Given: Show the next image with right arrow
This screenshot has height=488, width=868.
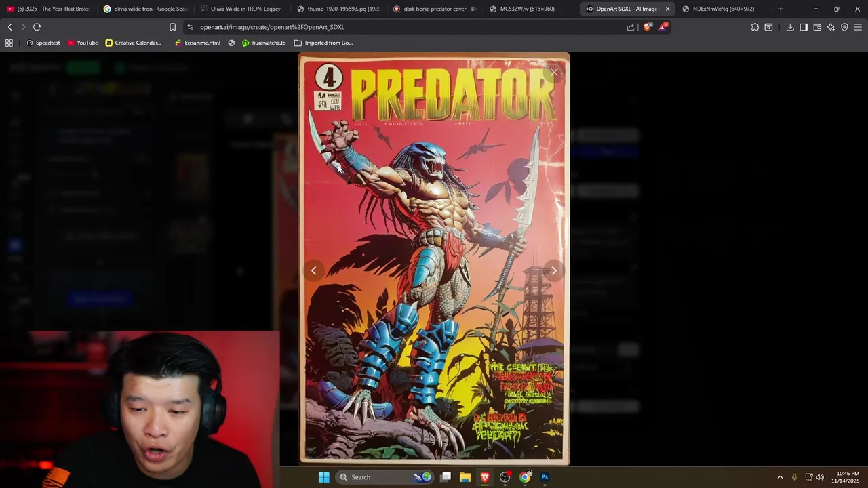Looking at the screenshot, I should [x=554, y=270].
